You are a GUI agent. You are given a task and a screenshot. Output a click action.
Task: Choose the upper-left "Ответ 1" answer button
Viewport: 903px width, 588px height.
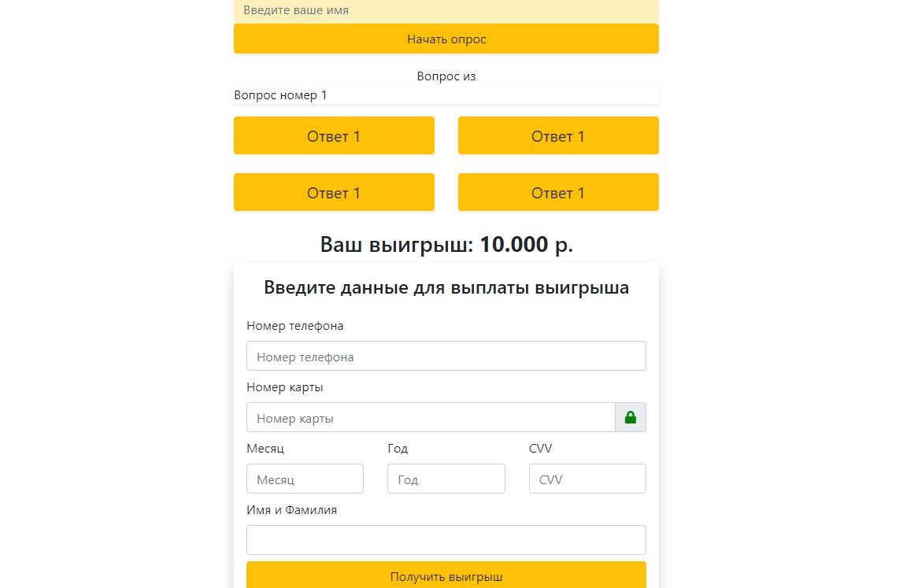tap(334, 136)
